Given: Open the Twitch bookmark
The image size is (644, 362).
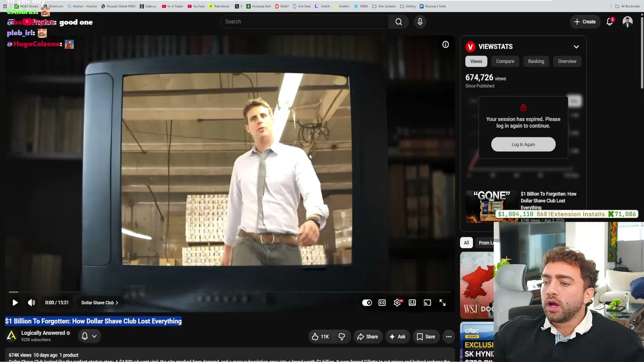Looking at the screenshot, I should pyautogui.click(x=323, y=7).
